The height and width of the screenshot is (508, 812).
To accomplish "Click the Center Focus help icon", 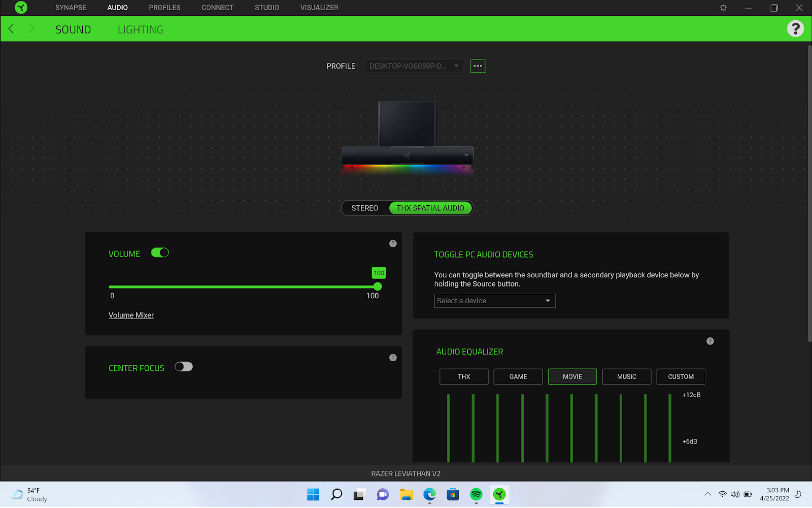I will 393,358.
